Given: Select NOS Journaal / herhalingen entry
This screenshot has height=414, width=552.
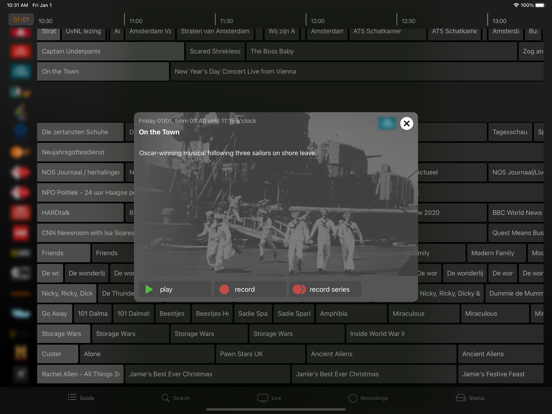Looking at the screenshot, I should (x=80, y=172).
